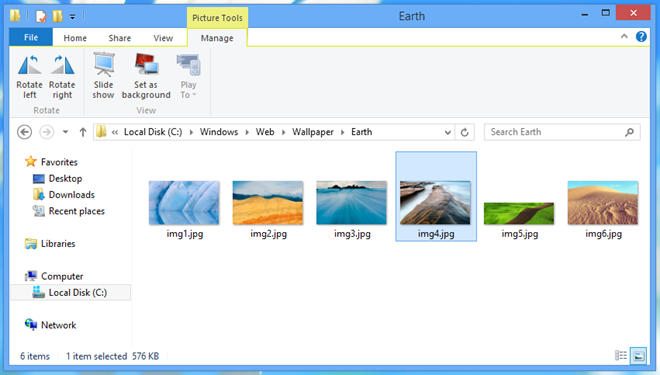Open Libraries in the navigation pane

58,244
